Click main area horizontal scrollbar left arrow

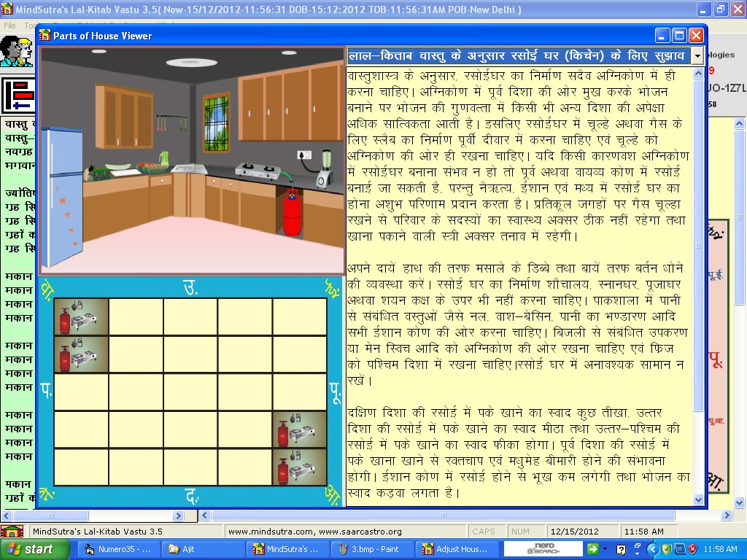pos(205,516)
